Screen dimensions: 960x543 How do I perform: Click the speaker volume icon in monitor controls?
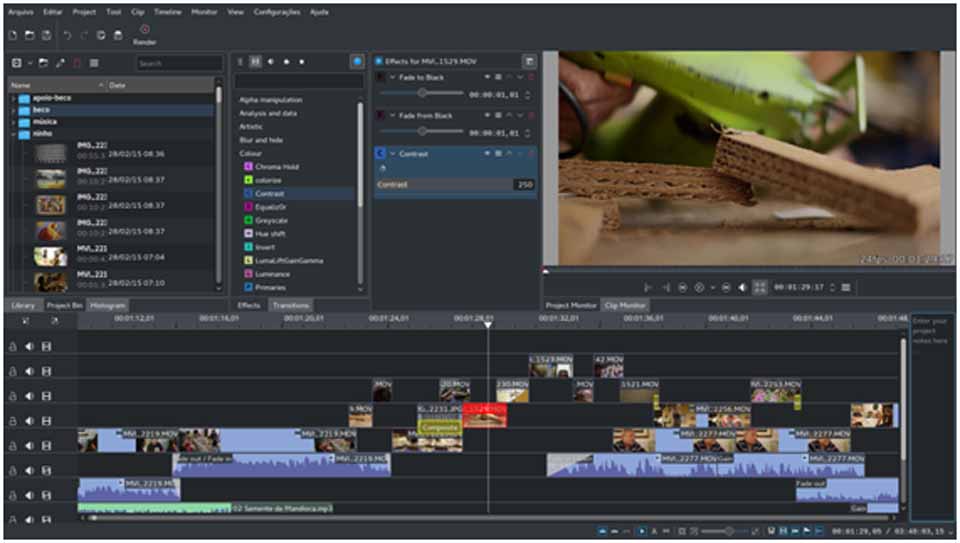click(x=742, y=287)
